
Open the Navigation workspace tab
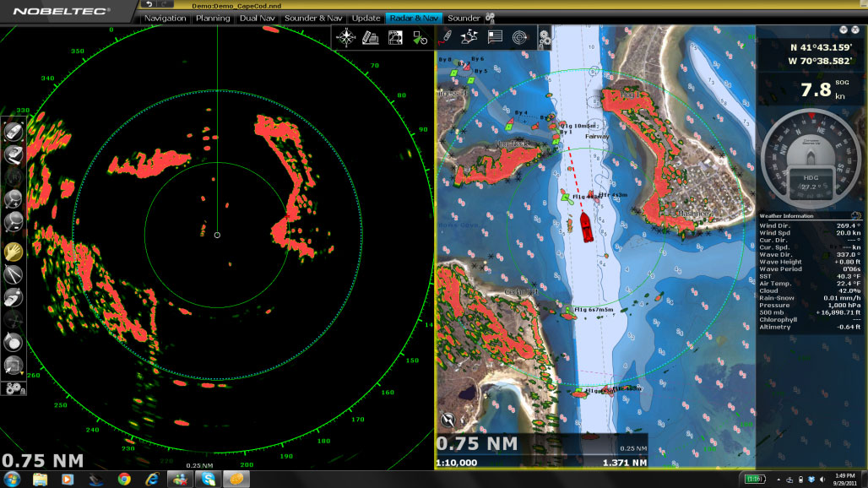pyautogui.click(x=165, y=19)
